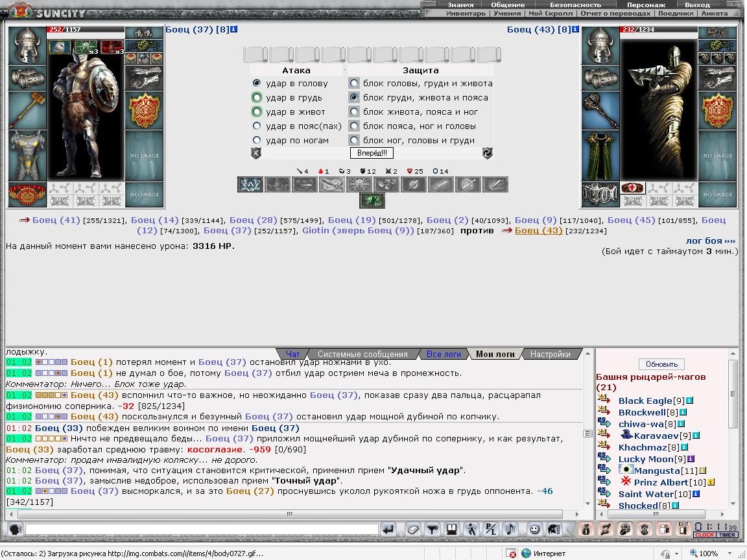Open the 'лог боя' battle log link

[710, 241]
